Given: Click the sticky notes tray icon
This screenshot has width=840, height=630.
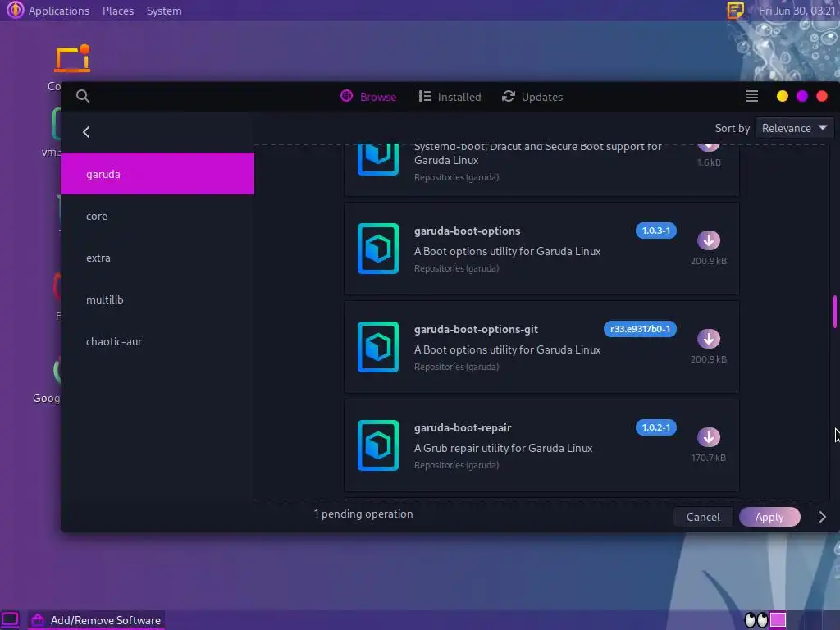Looking at the screenshot, I should 735,10.
